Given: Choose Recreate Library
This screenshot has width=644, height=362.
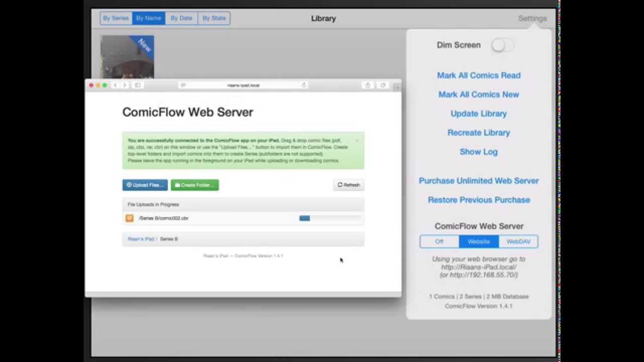Looking at the screenshot, I should pyautogui.click(x=479, y=133).
